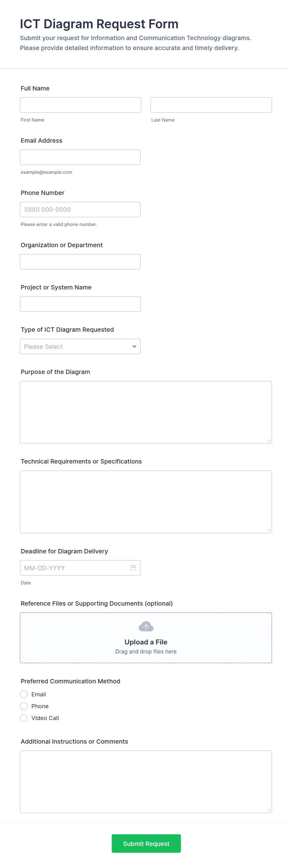Focus the Technical Requirements textarea
Image resolution: width=289 pixels, height=868 pixels.
146,501
